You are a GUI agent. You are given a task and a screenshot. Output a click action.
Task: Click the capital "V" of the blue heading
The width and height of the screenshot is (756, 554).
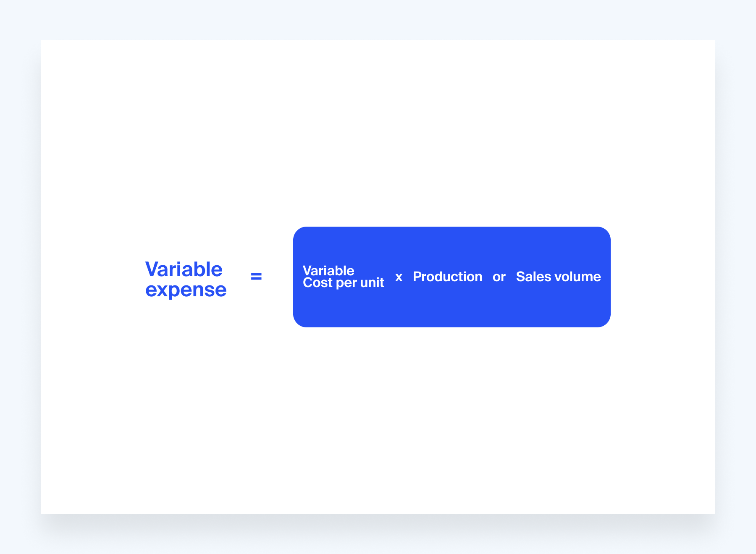tap(151, 269)
